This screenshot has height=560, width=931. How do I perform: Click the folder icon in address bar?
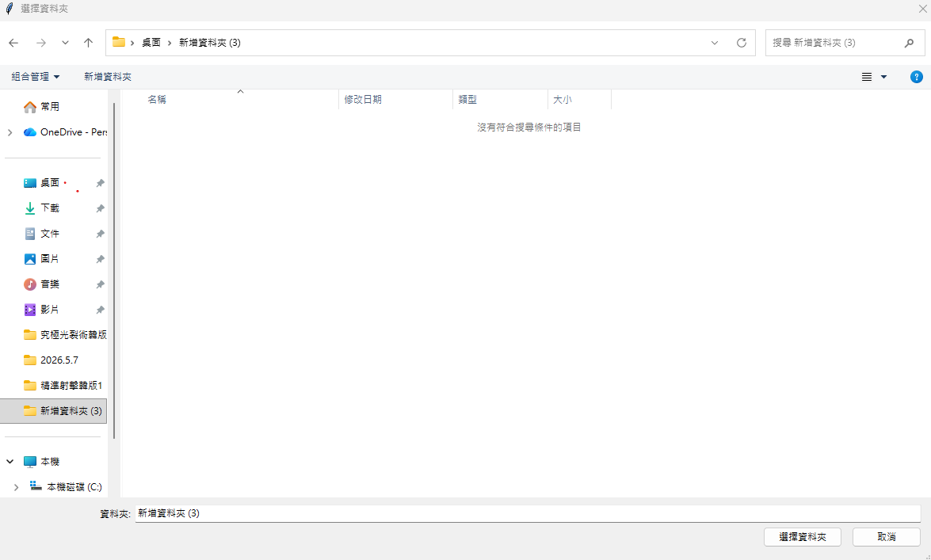tap(119, 42)
